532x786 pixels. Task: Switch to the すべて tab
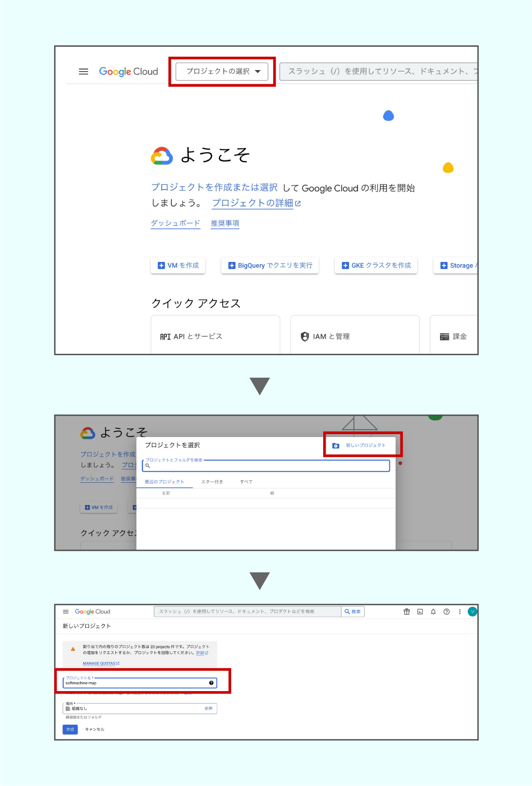click(x=246, y=482)
